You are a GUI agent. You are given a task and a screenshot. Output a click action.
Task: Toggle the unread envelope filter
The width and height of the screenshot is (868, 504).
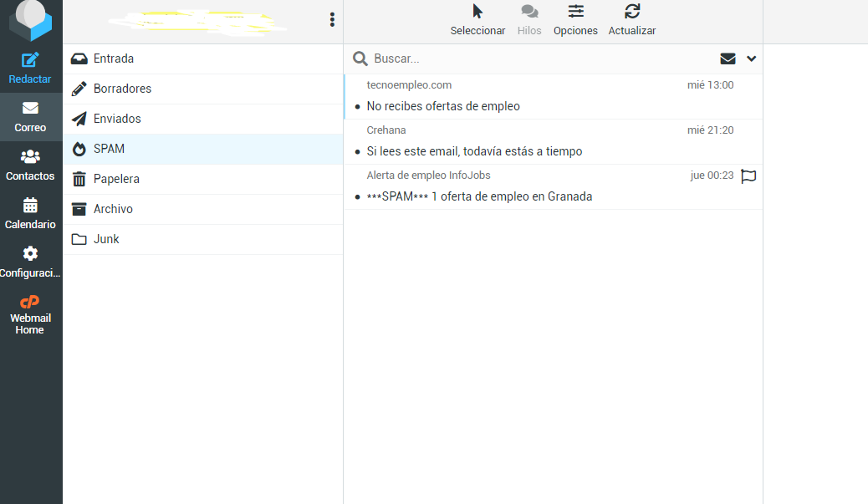[x=728, y=59]
